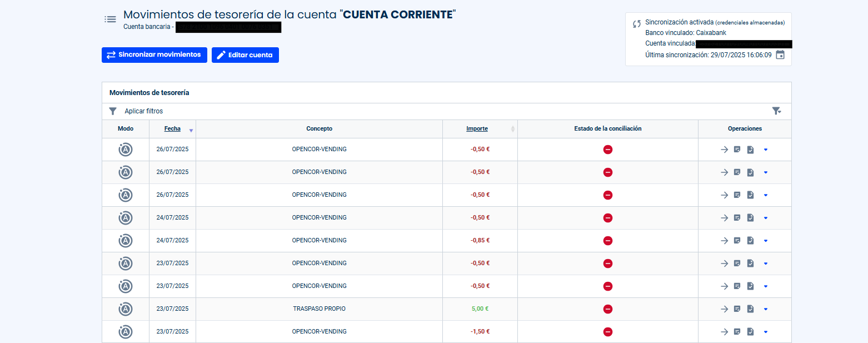Screen dimensions: 868x343
Task: Click the automatic mode icon in the -1,50 € row
Action: tap(126, 332)
